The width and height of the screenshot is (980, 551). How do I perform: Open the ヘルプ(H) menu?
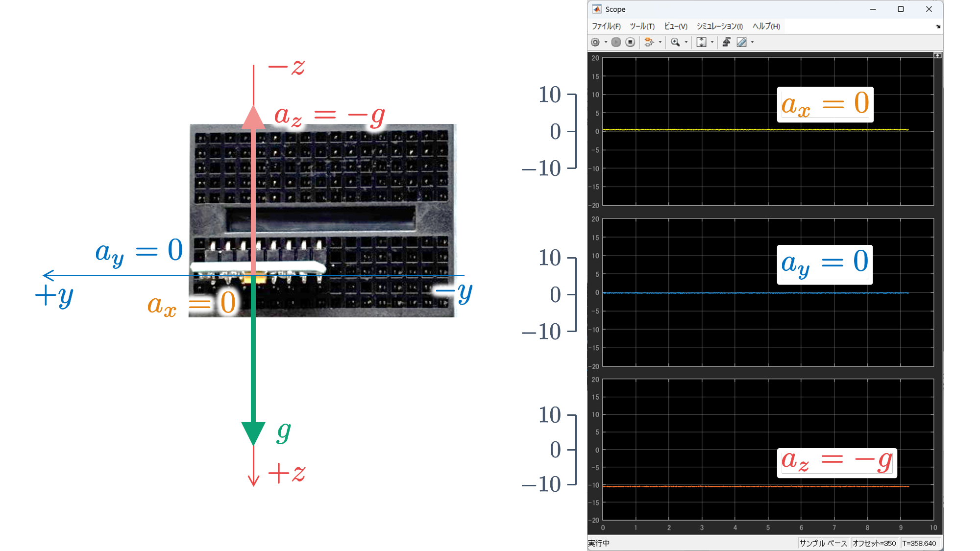pyautogui.click(x=766, y=26)
